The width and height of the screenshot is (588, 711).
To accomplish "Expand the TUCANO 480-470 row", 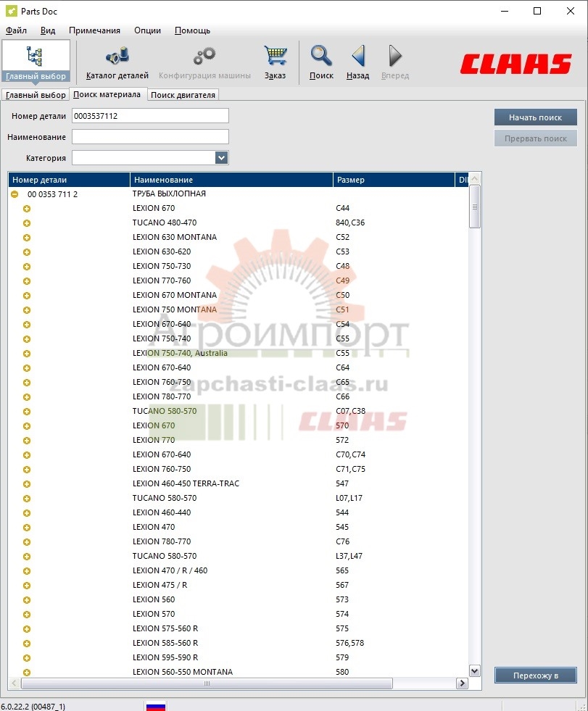I will [27, 223].
